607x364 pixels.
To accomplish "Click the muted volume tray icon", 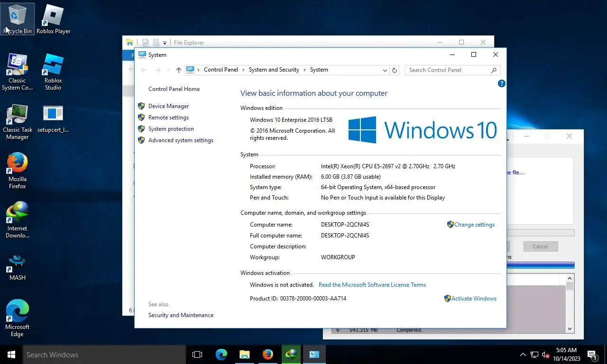I will coord(545,355).
